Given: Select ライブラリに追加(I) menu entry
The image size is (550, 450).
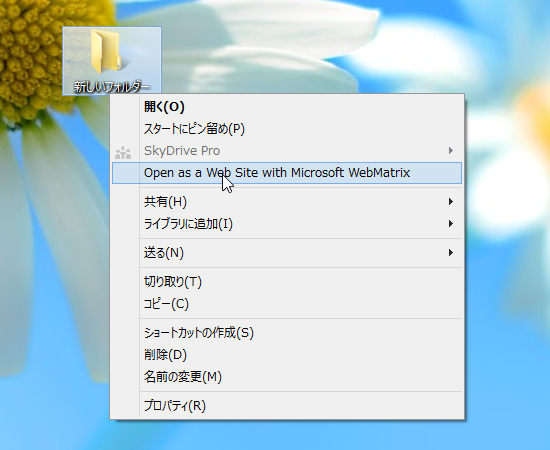Looking at the screenshot, I should [x=287, y=224].
